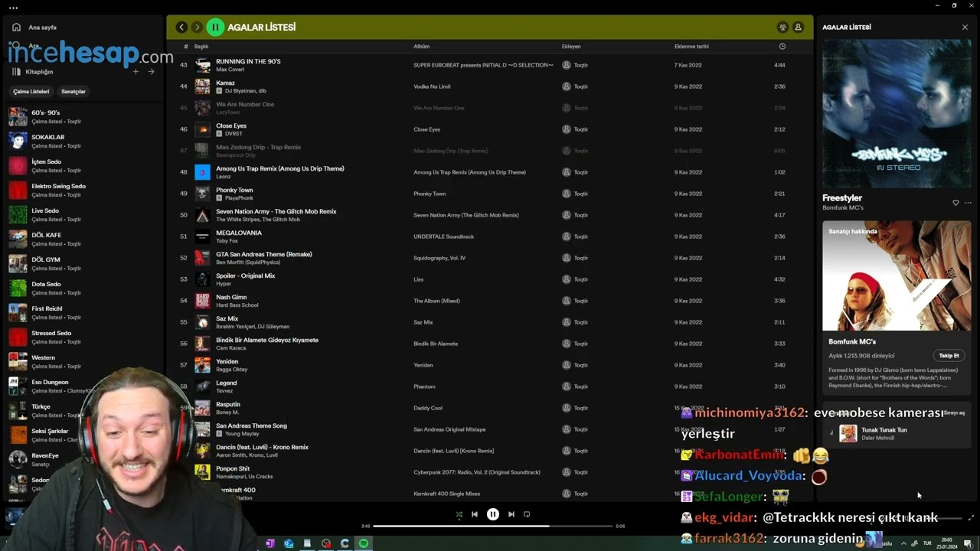Screen dimensions: 980x551
Task: Collapse the Kitaplığın library icon
Action: 16,71
